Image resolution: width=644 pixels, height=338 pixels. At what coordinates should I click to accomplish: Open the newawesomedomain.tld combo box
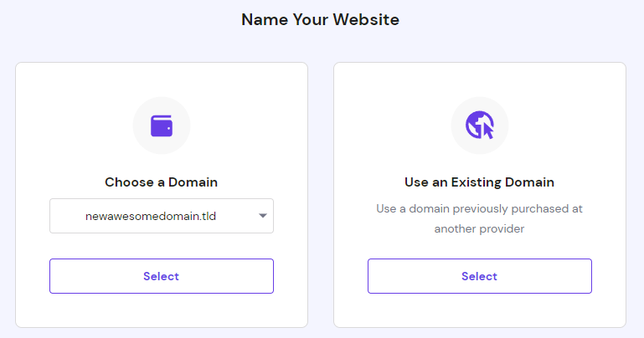(162, 216)
